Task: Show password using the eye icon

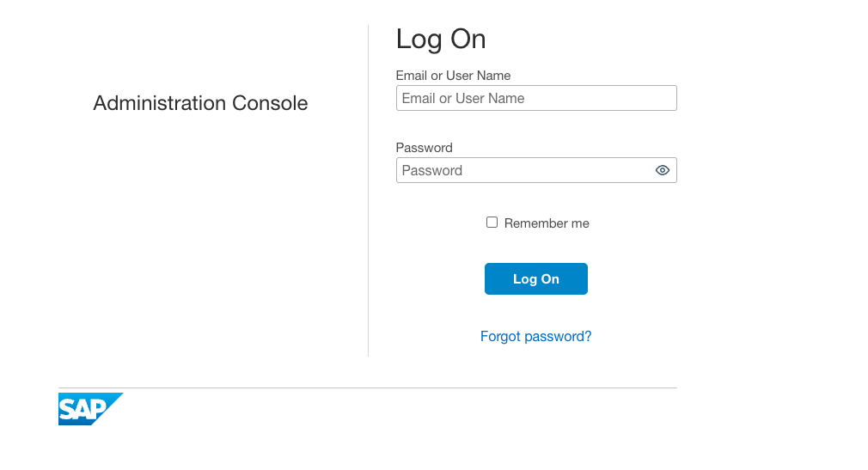Action: click(662, 170)
